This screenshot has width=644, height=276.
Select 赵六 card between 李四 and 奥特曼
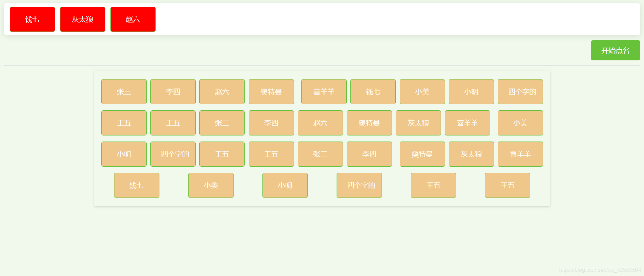point(320,123)
